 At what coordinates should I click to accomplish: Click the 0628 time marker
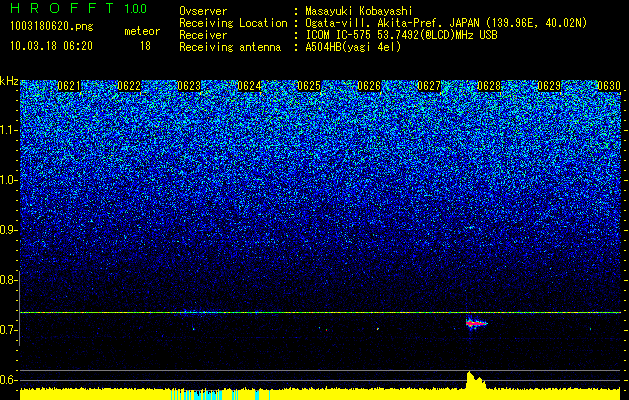pos(489,86)
